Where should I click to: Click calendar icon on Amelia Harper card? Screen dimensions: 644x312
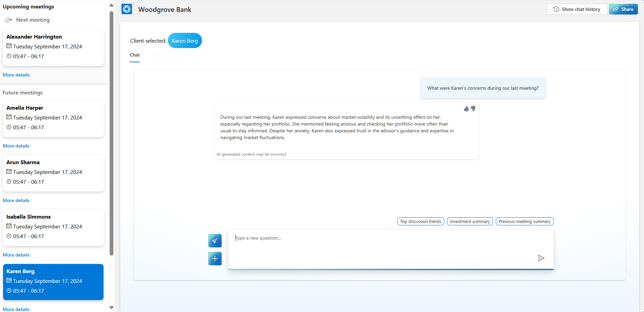[9, 117]
